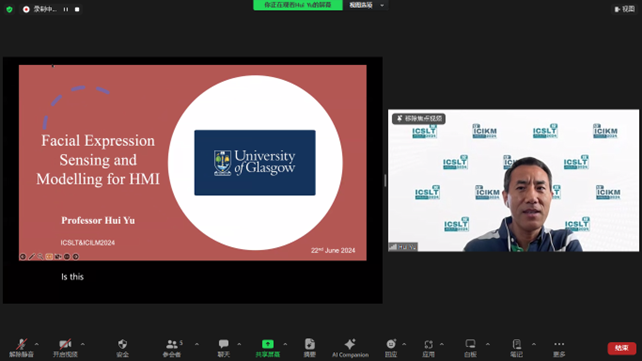This screenshot has height=361, width=642.
Task: Unmute the microphone in the Zoom toolbar
Action: 21,348
